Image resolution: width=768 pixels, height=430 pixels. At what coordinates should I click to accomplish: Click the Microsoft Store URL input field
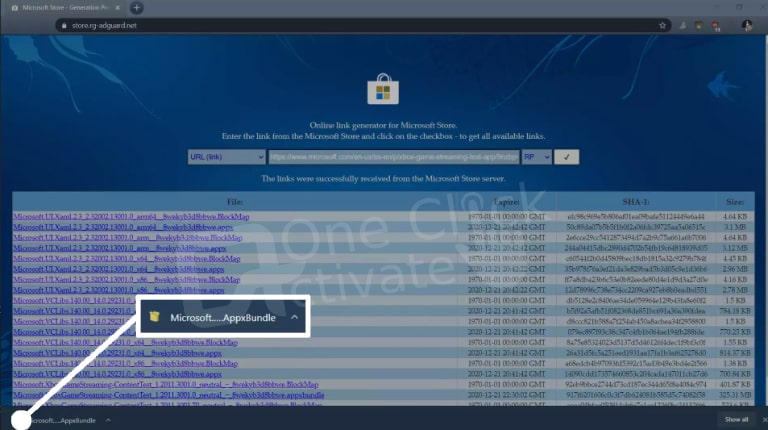pos(393,157)
